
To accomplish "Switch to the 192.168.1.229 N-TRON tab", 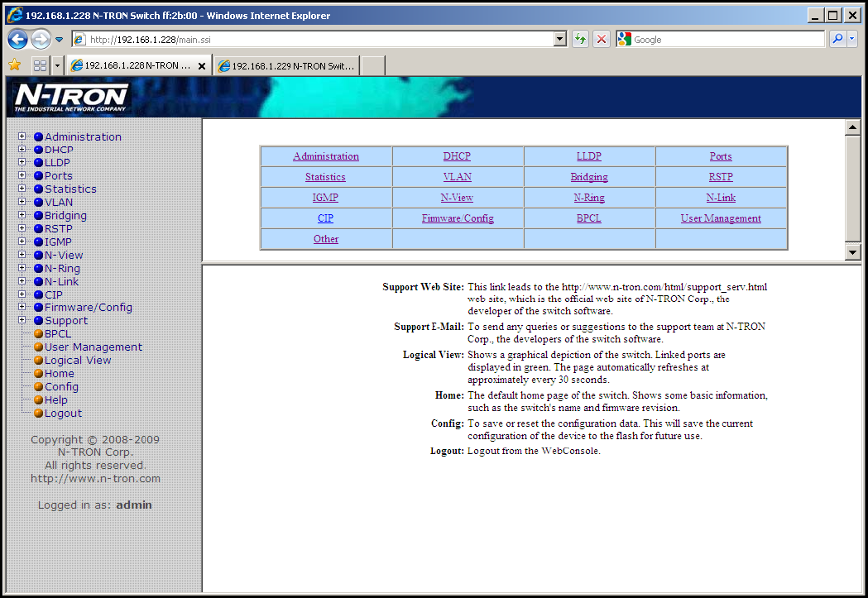I will pyautogui.click(x=286, y=66).
